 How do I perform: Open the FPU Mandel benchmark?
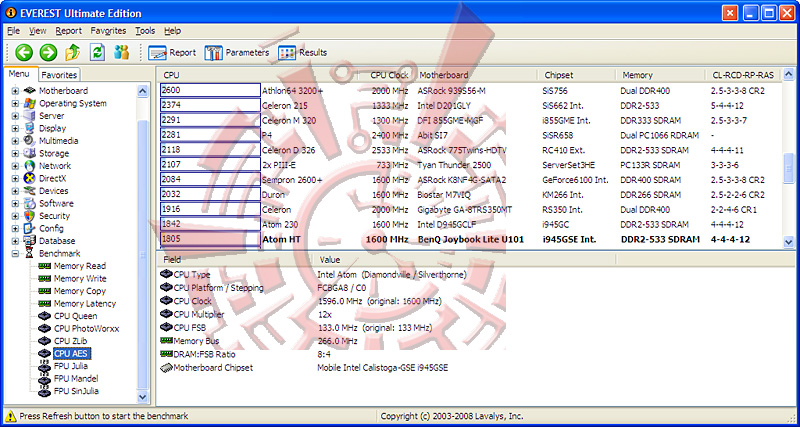pos(76,379)
